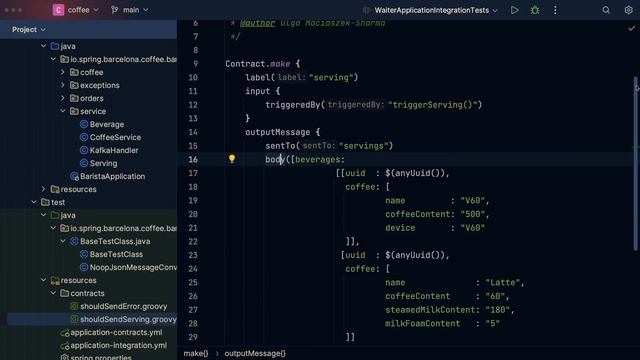Click the git branch icon next to main
640x360 pixels.
pyautogui.click(x=115, y=10)
